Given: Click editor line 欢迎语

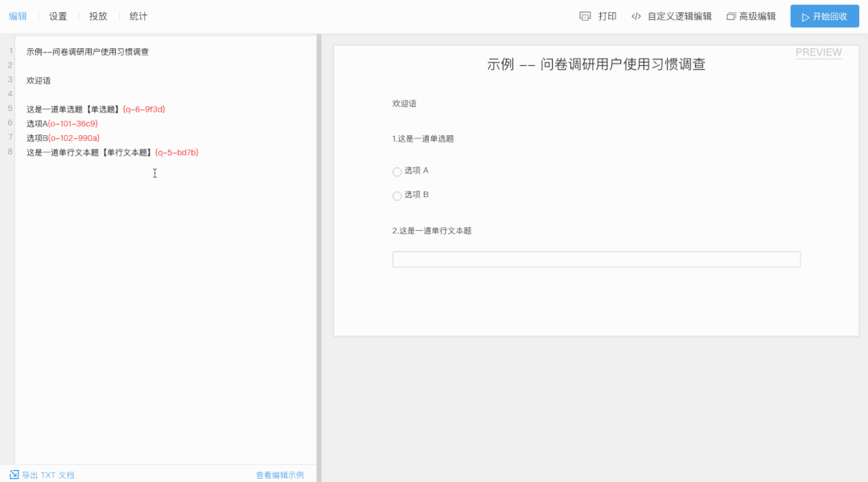Looking at the screenshot, I should [x=38, y=80].
